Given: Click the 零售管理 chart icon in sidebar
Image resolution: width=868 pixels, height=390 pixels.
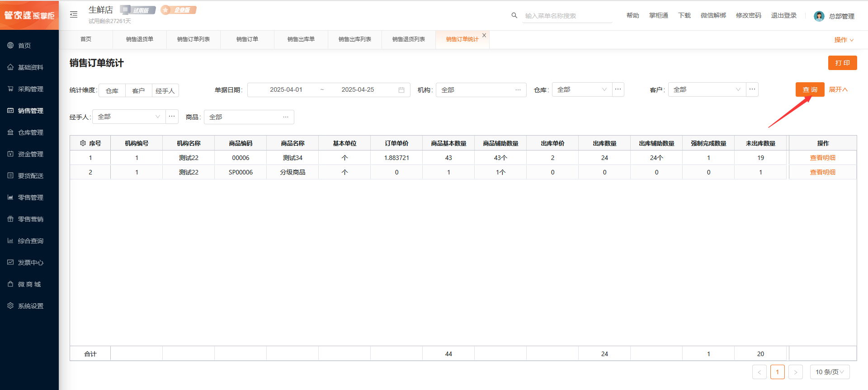Looking at the screenshot, I should click(x=10, y=197).
